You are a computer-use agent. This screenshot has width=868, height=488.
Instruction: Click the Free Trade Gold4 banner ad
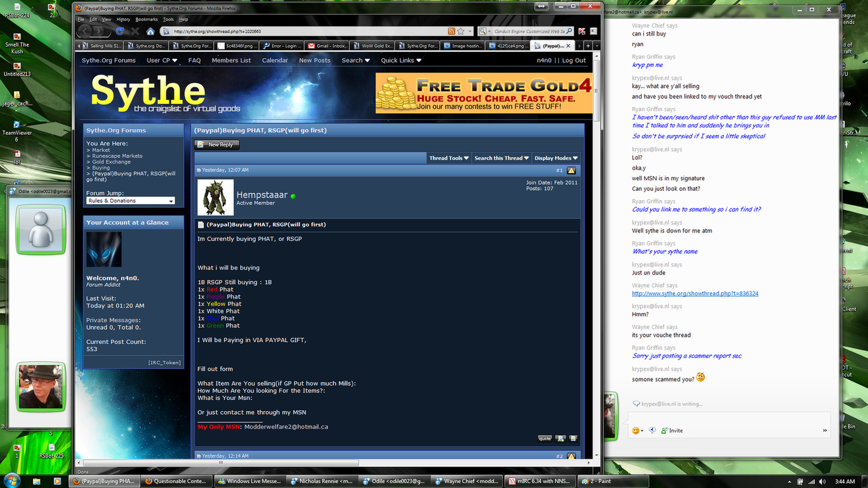[484, 93]
